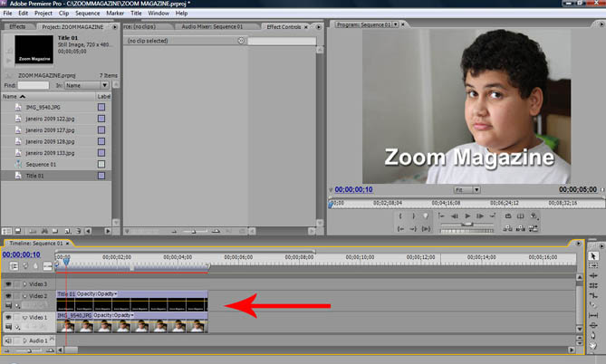Pick the Razor tool in tools panel

click(x=593, y=305)
